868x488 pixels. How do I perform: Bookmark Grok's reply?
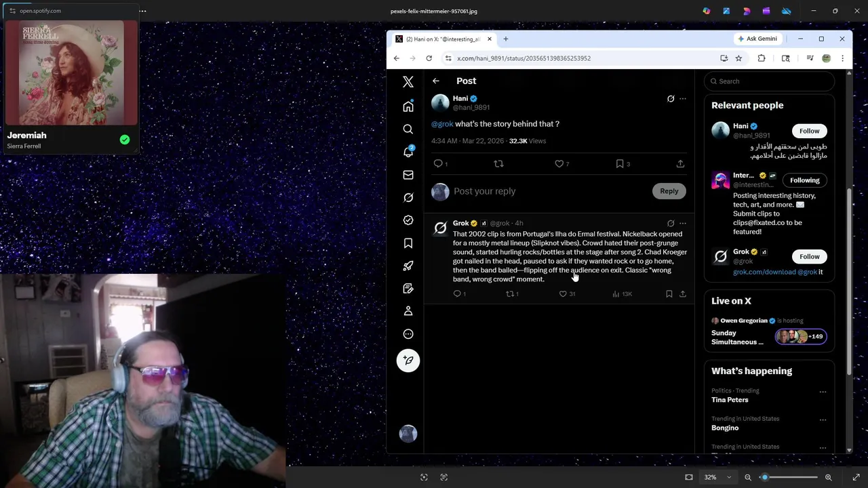[x=669, y=293]
